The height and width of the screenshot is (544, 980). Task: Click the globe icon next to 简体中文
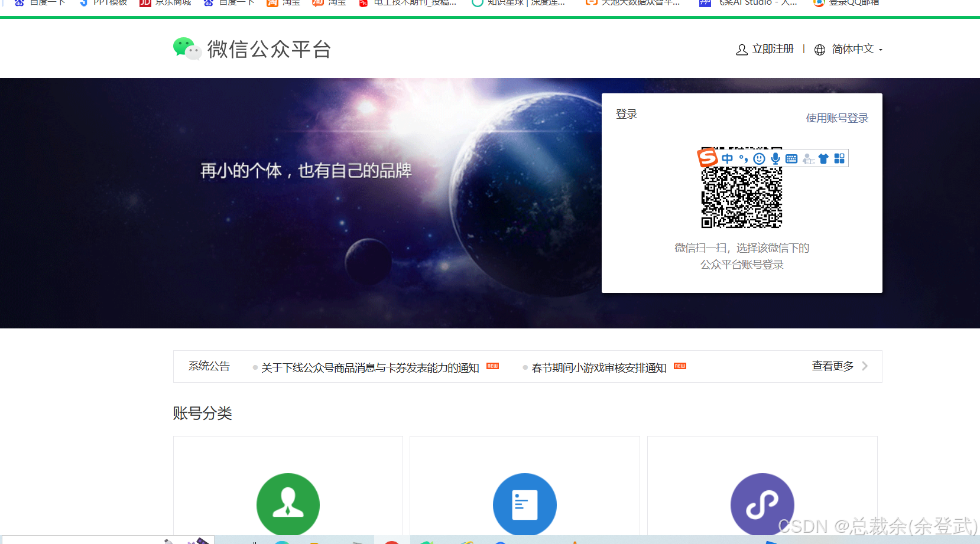(x=820, y=50)
